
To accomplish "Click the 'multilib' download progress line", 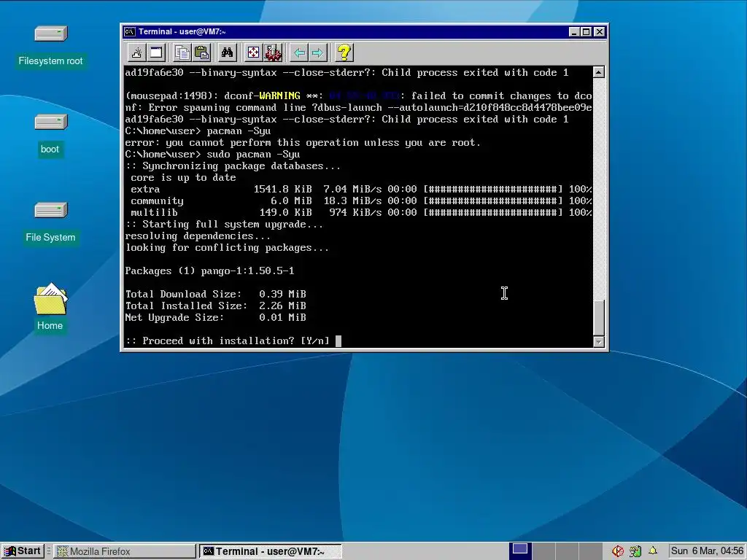I will click(x=360, y=213).
